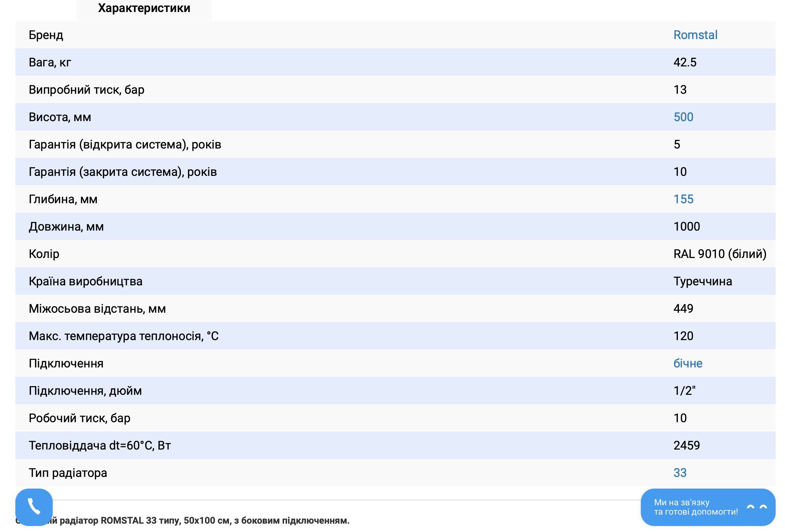Select the 'Випробний тиск, бар' label
The width and height of the screenshot is (785, 532).
point(86,90)
